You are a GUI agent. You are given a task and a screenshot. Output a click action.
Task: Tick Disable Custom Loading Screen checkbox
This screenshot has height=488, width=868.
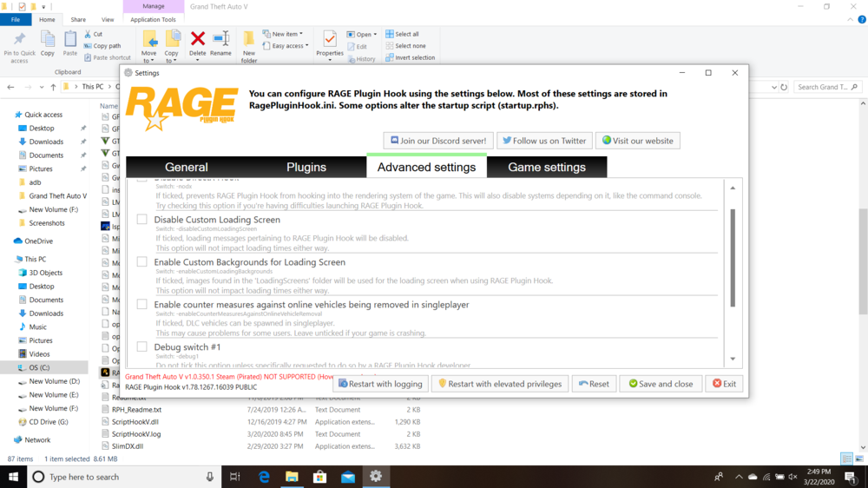[x=142, y=220]
